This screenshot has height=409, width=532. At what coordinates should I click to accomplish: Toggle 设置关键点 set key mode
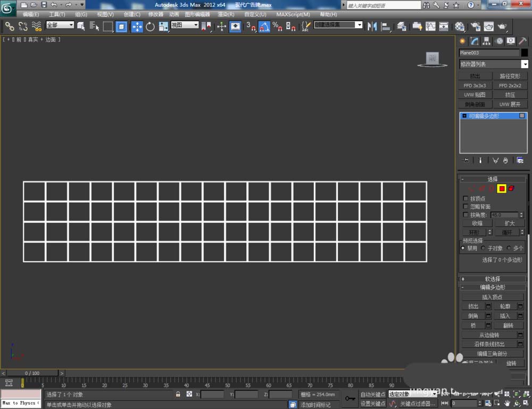372,404
